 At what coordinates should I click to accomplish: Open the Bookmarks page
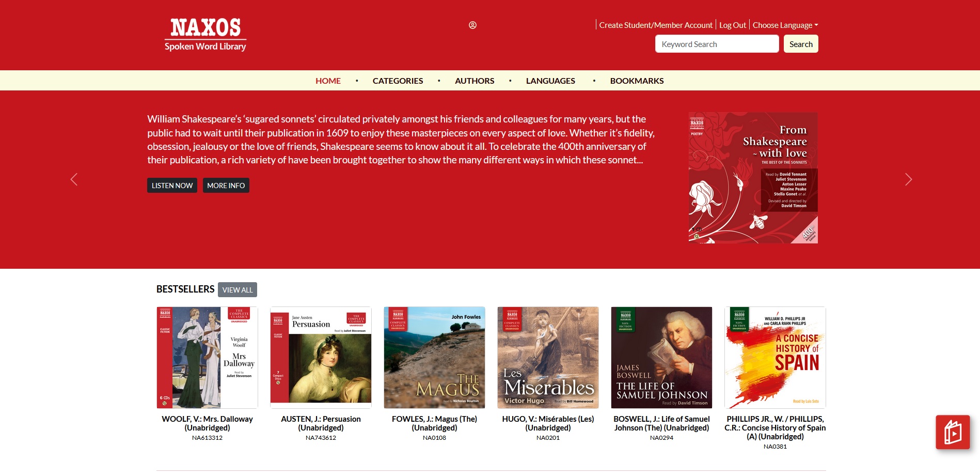click(x=637, y=81)
